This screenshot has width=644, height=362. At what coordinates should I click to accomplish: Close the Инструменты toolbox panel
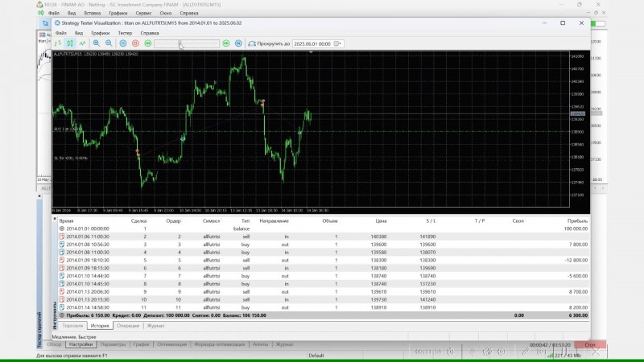[55, 219]
